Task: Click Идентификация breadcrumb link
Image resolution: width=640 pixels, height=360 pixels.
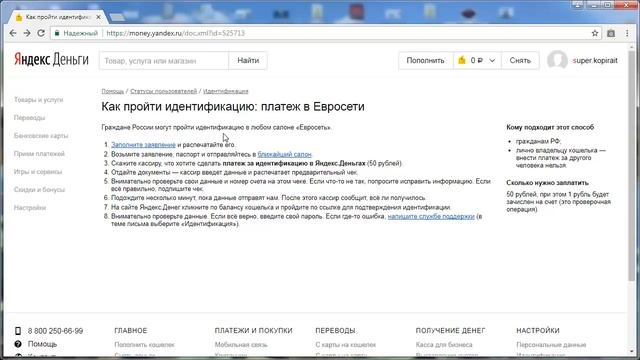Action: (226, 91)
